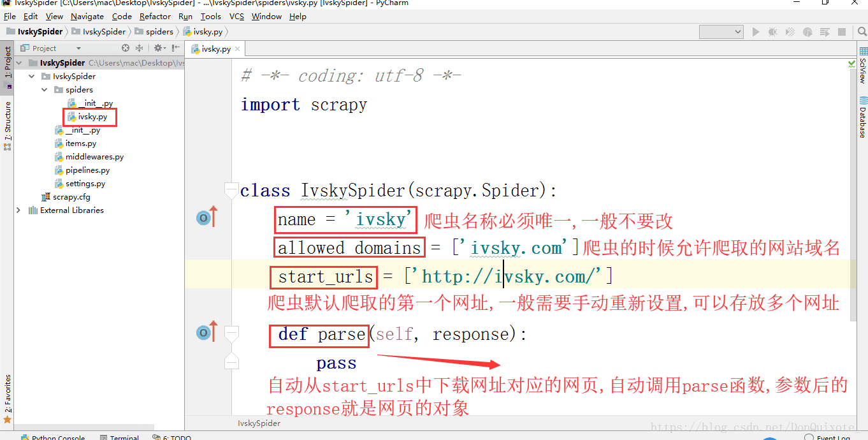Click IvskySpider root breadcrumb in navigation bar
Screen dimensions: 868x440
(35, 31)
